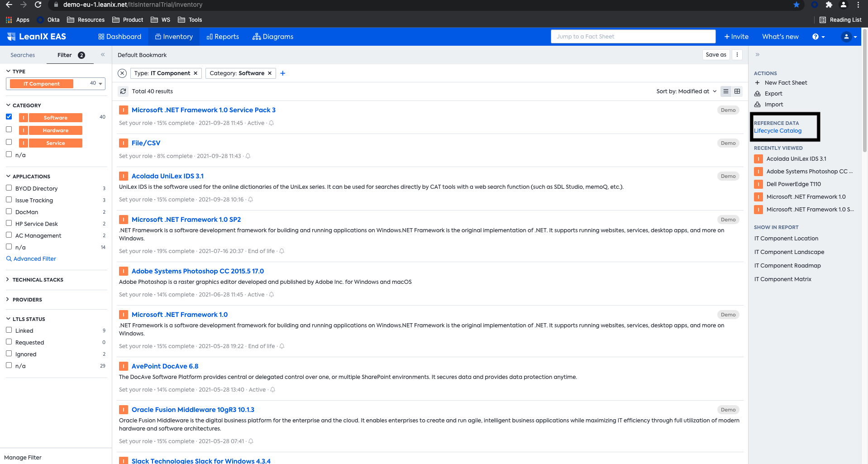868x464 pixels.
Task: Remove the Type: IT Component filter chip
Action: coord(196,73)
